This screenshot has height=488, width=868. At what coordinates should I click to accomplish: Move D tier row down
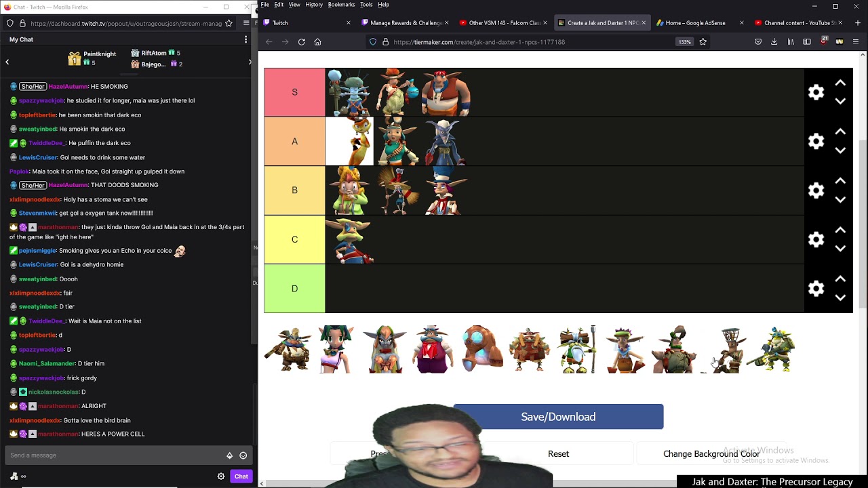click(x=840, y=298)
